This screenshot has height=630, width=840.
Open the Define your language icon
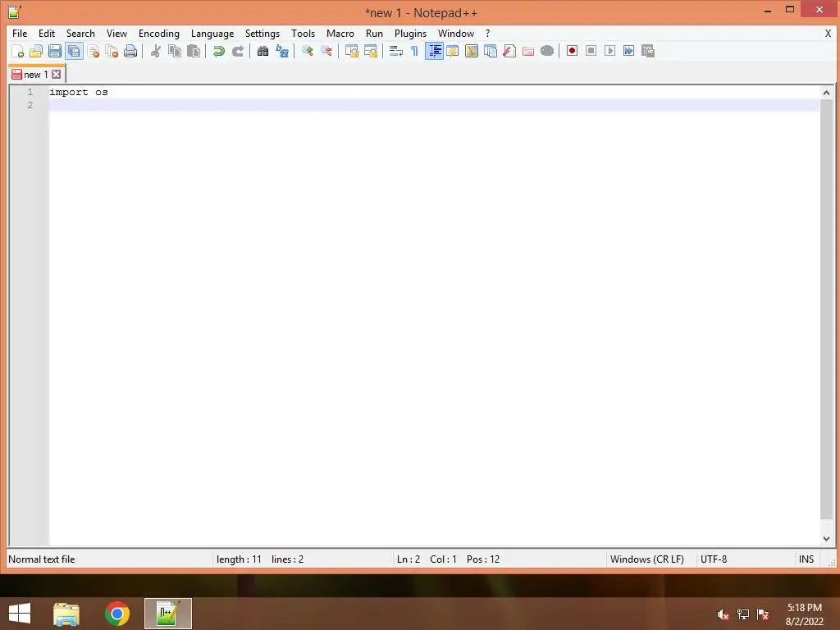click(x=453, y=51)
